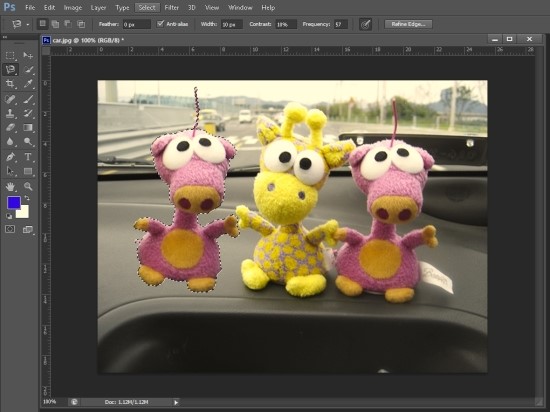
Task: Toggle the Anti-alias checkbox
Action: (x=160, y=24)
